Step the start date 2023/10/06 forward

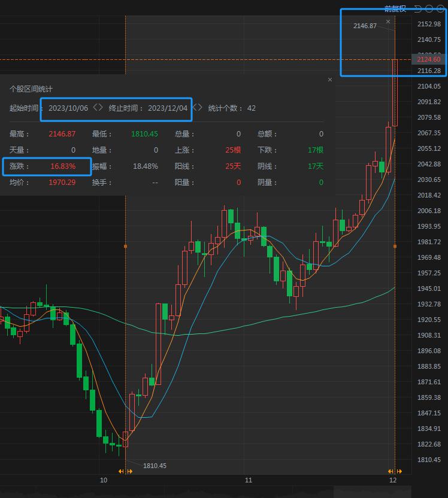click(x=101, y=108)
